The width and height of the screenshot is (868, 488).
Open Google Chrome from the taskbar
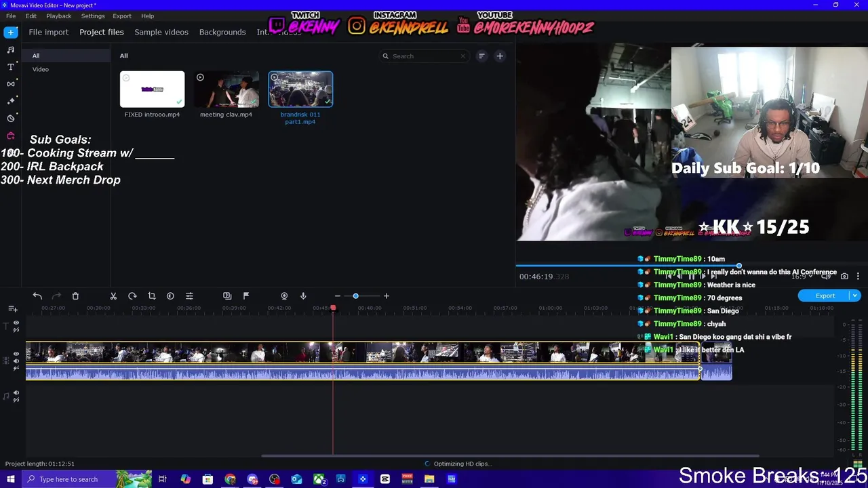click(230, 479)
